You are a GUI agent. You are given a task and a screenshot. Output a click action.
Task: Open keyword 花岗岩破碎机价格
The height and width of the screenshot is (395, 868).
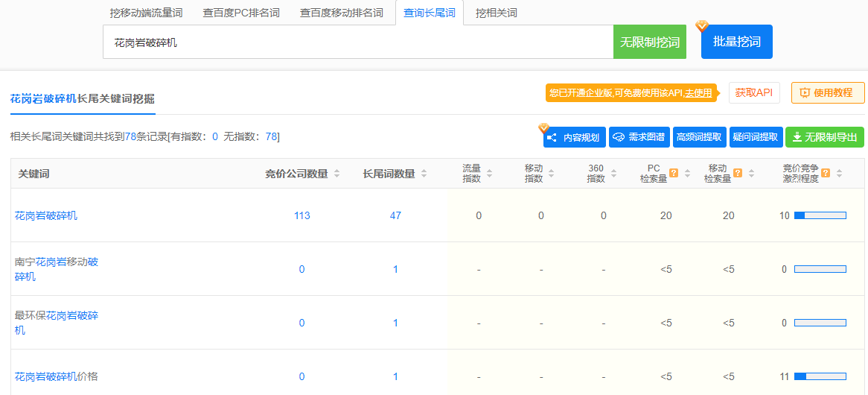coord(57,376)
